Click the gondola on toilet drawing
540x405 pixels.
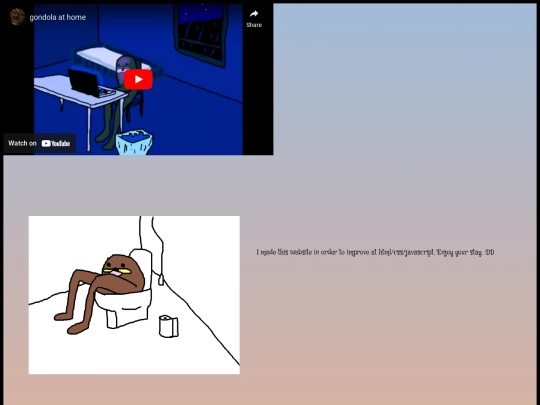click(134, 295)
